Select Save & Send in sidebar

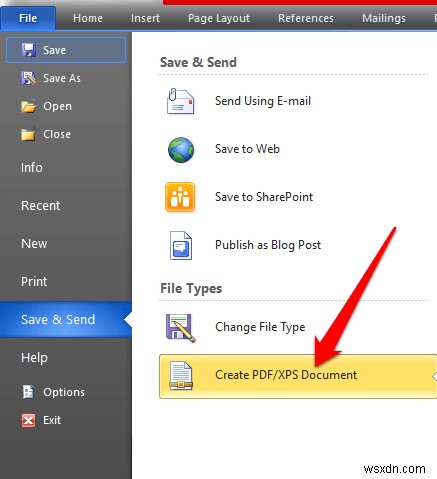click(66, 320)
